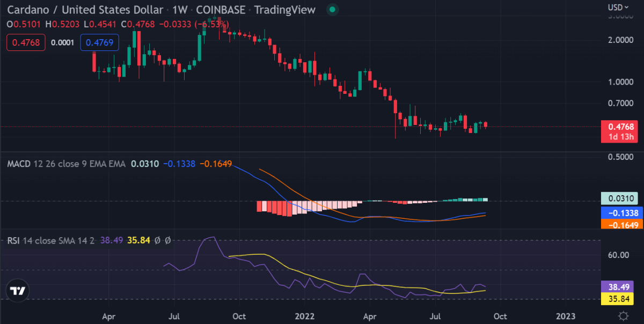
Task: Click the high value H0.5203
Action: (x=63, y=24)
